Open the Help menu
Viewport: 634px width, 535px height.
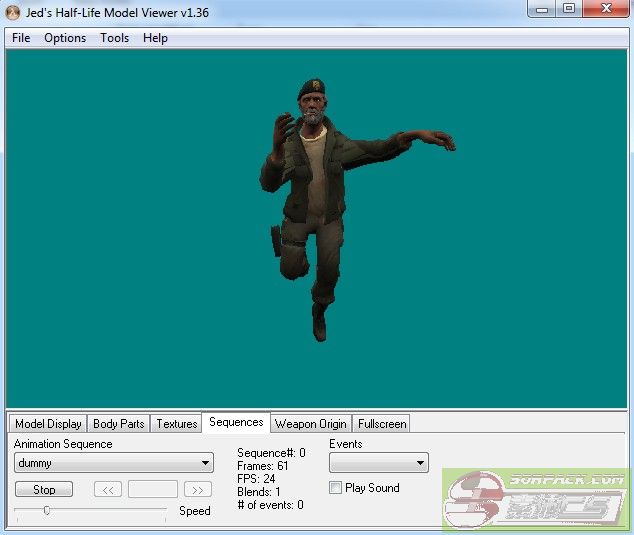(x=155, y=38)
